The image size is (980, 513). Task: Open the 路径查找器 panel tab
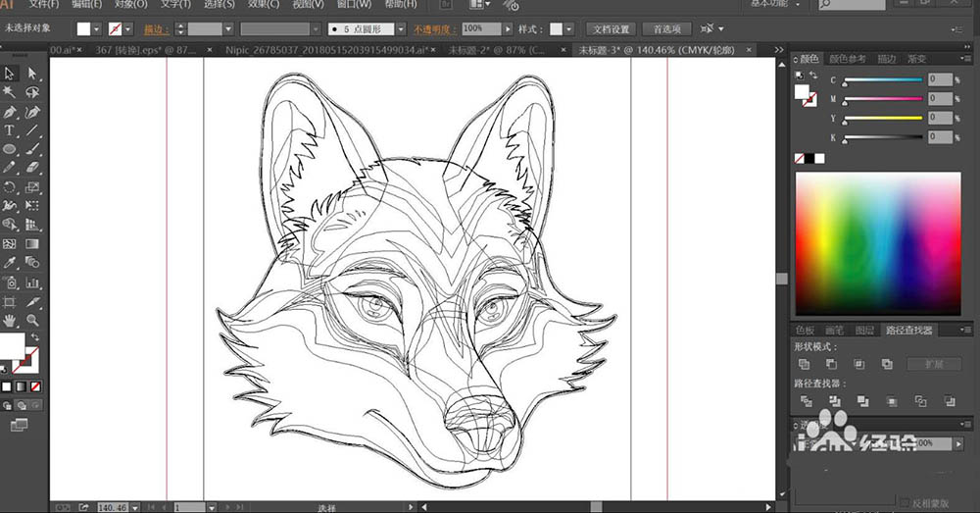point(908,330)
